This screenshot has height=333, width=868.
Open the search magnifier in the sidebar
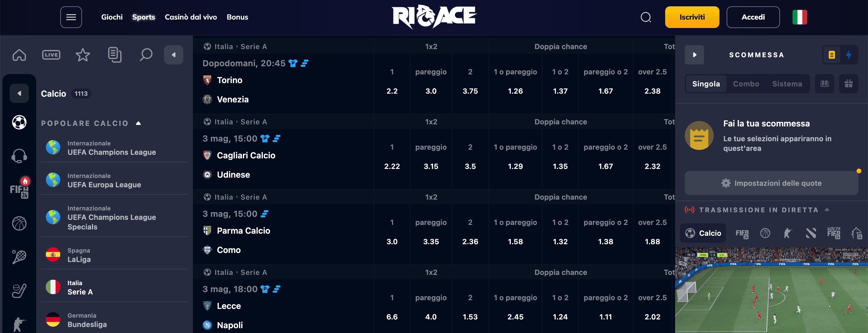click(x=146, y=54)
